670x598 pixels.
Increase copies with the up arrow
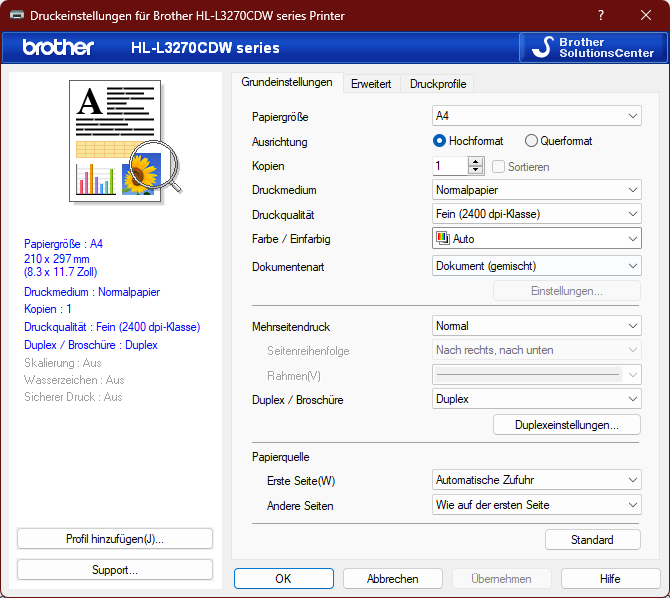pos(475,162)
